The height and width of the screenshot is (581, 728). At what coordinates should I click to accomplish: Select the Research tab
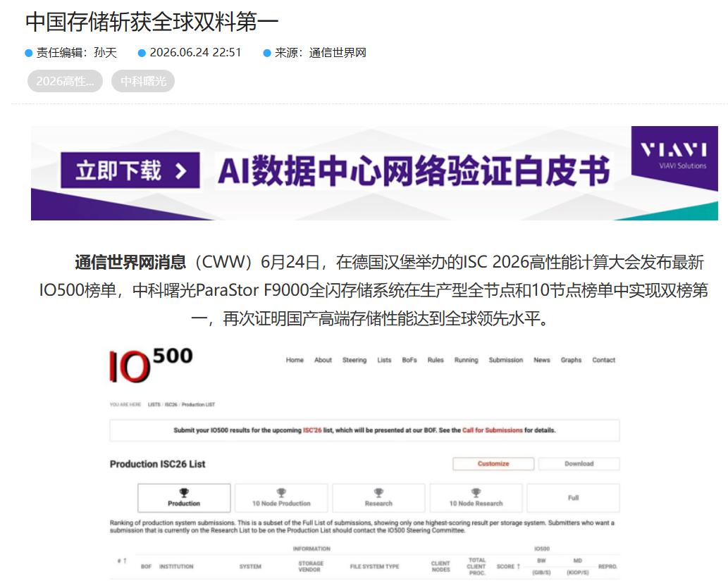[378, 497]
